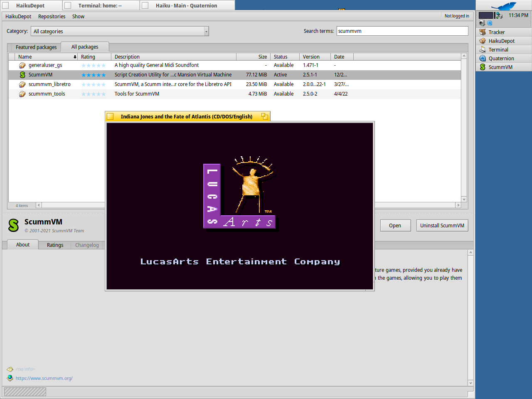Click the HaikuDepot icon in Deskbar
The width and height of the screenshot is (532, 399).
483,41
